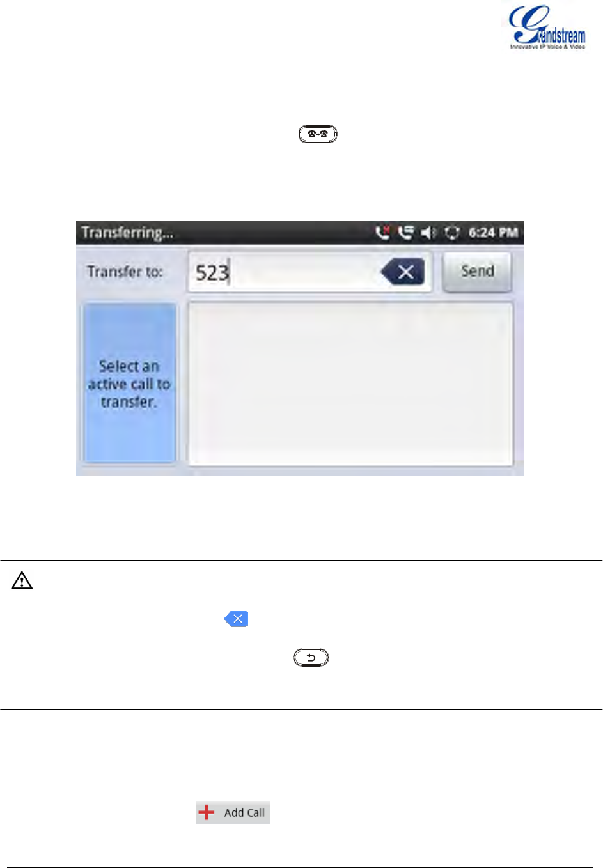Tap the 6:24 PM clock
Image resolution: width=603 pixels, height=868 pixels.
[493, 233]
